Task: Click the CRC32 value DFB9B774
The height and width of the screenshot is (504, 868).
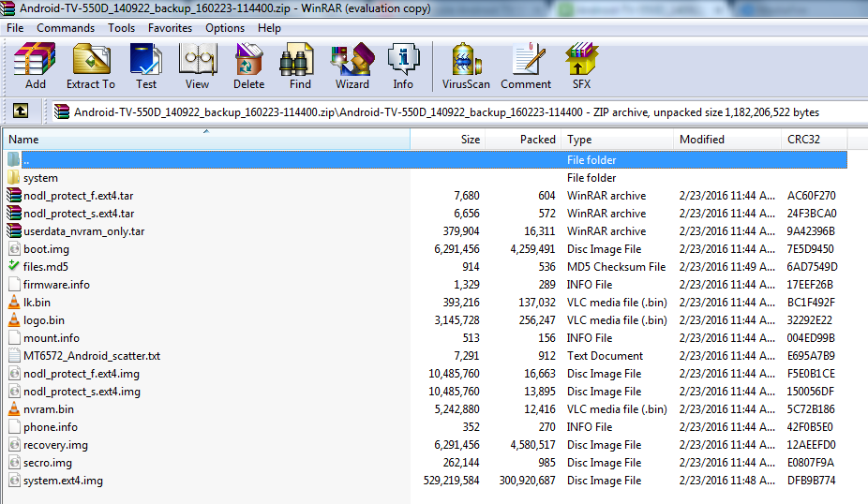Action: [811, 481]
